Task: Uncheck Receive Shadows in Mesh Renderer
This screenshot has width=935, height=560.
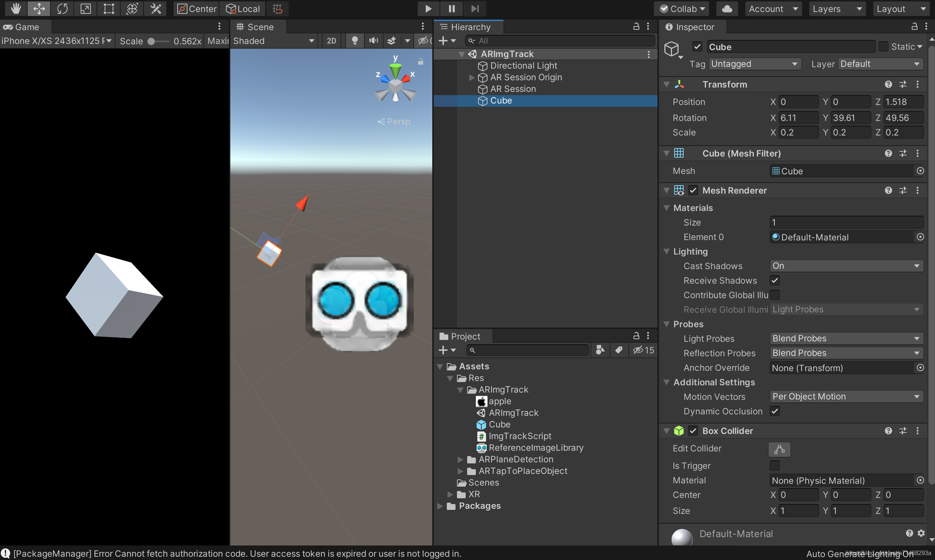Action: [776, 280]
